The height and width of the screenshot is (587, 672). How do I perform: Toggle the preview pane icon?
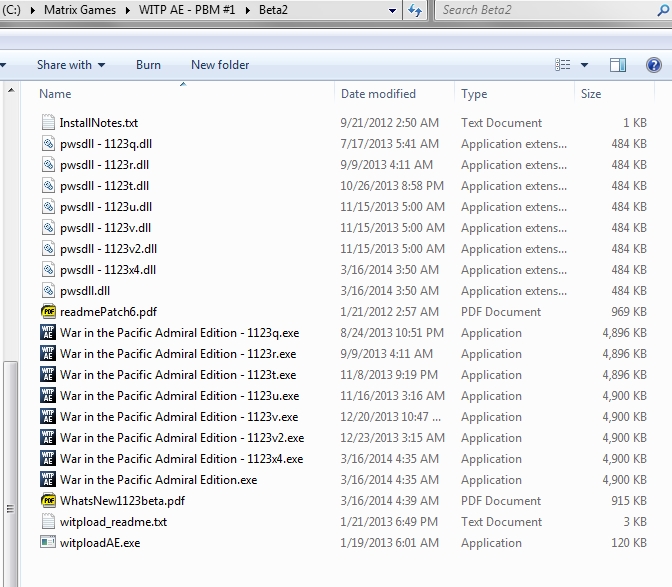tap(618, 65)
